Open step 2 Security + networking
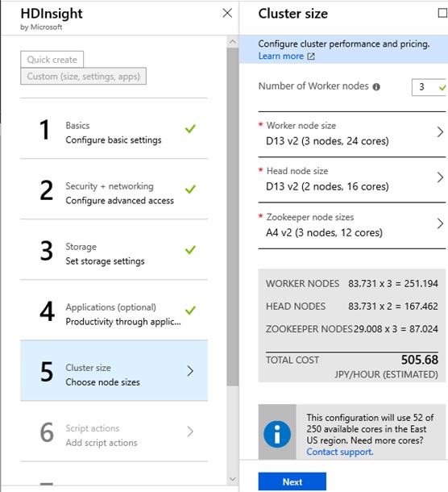 tap(114, 190)
